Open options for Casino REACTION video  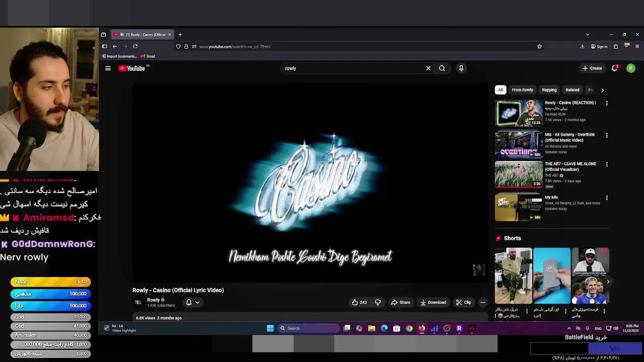607,103
